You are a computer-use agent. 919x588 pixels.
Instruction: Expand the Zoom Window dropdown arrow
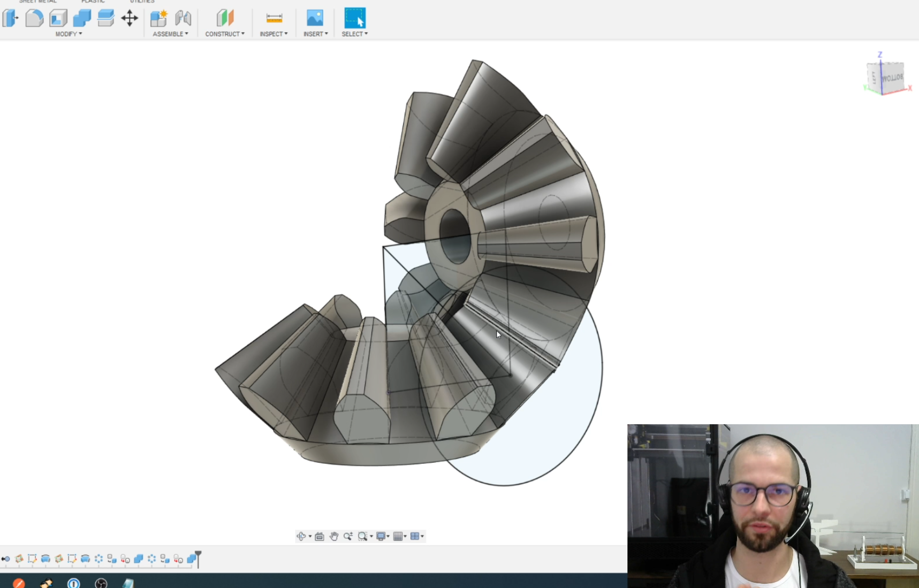point(371,537)
